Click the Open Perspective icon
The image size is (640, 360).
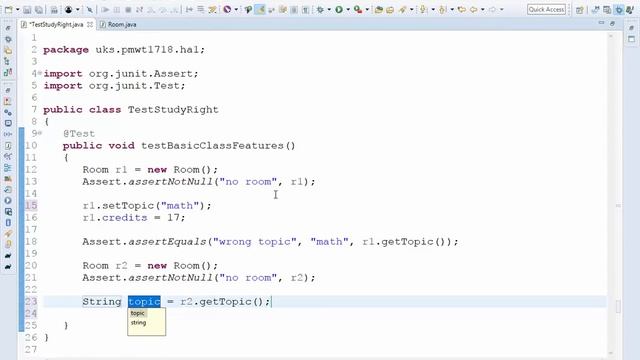click(580, 10)
